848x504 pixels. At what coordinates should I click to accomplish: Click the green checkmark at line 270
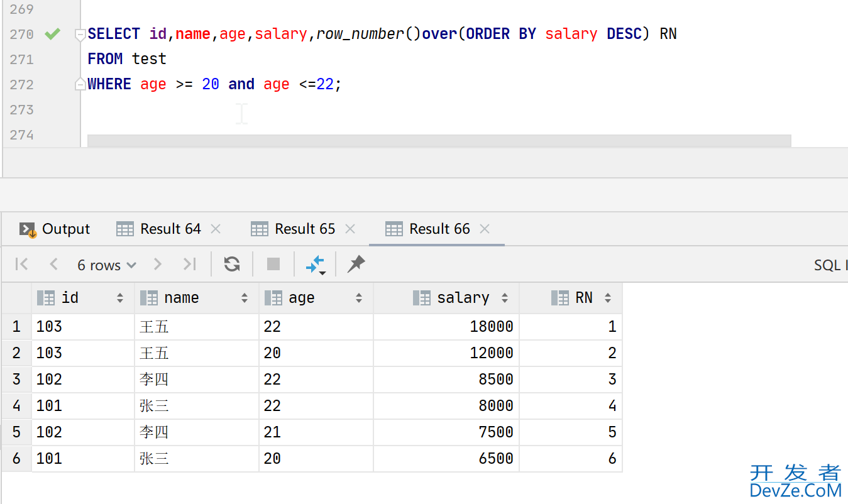click(x=52, y=34)
